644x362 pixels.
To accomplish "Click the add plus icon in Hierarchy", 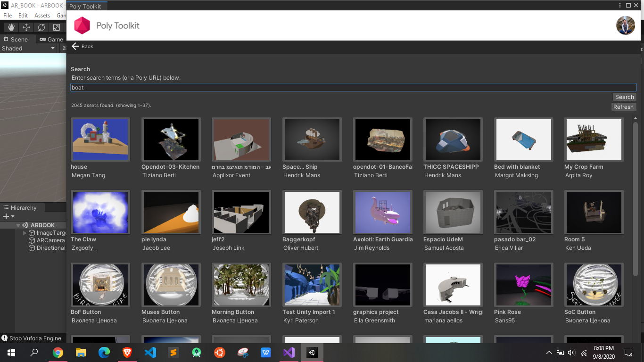I will click(x=6, y=216).
